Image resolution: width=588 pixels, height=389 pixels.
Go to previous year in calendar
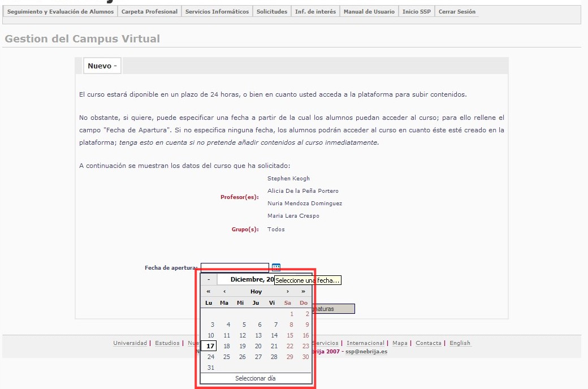pyautogui.click(x=209, y=292)
